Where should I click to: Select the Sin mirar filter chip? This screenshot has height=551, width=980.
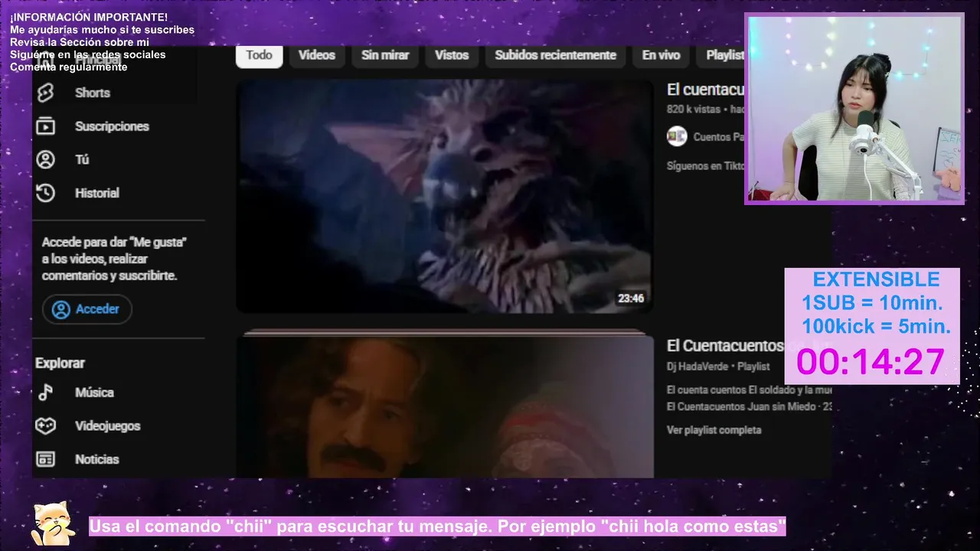tap(385, 55)
